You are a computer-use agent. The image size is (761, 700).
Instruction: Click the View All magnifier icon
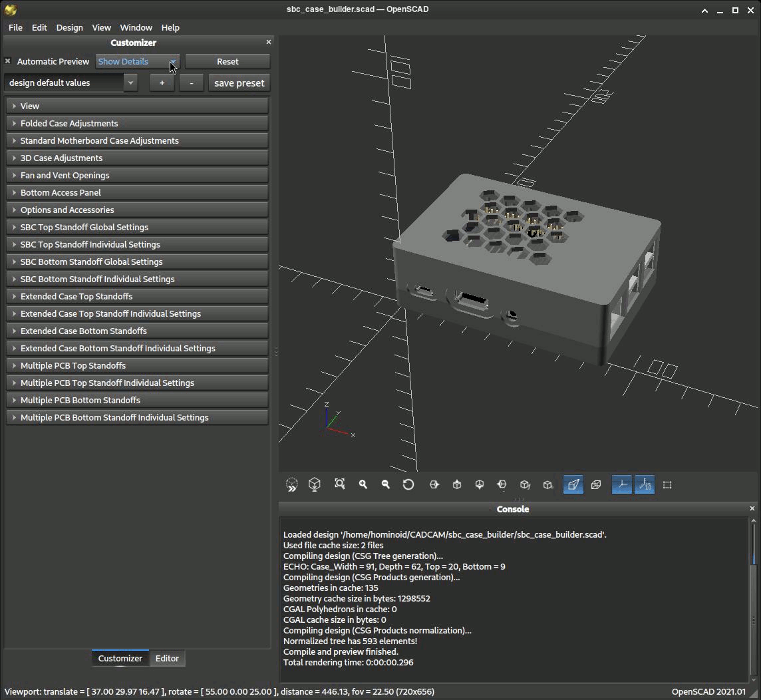340,484
